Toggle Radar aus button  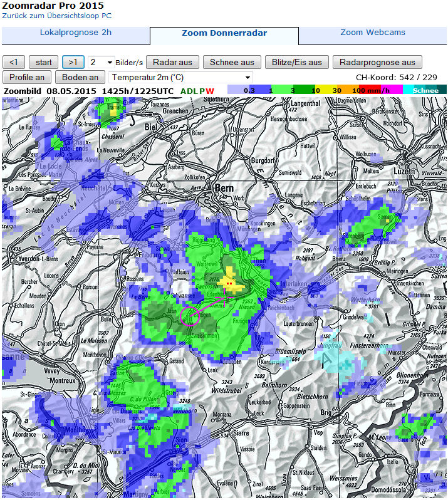[172, 62]
